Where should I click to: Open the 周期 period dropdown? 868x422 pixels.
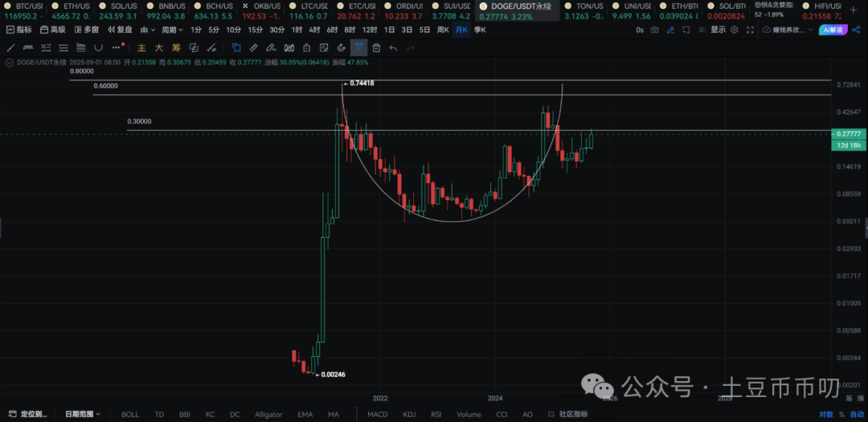[172, 30]
